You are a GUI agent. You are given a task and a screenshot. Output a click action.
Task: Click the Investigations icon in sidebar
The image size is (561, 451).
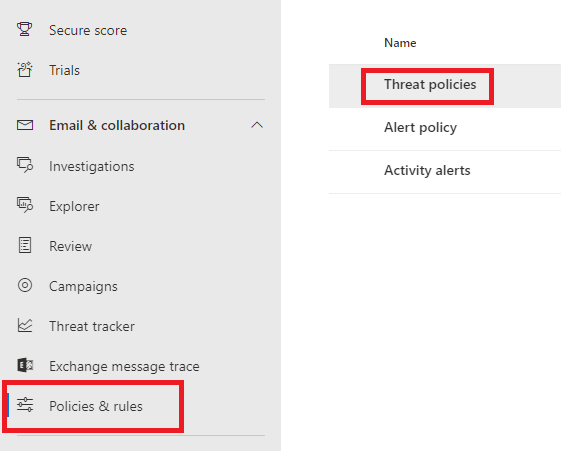tap(25, 165)
